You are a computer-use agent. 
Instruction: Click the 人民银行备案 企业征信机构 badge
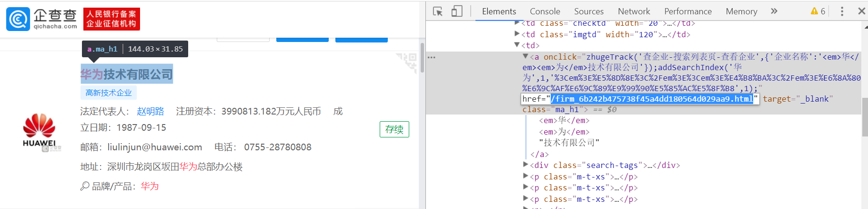111,19
